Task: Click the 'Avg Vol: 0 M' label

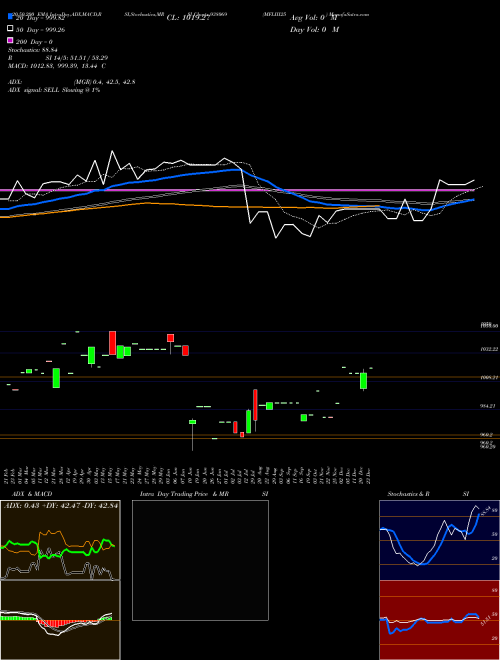Action: 313,18
